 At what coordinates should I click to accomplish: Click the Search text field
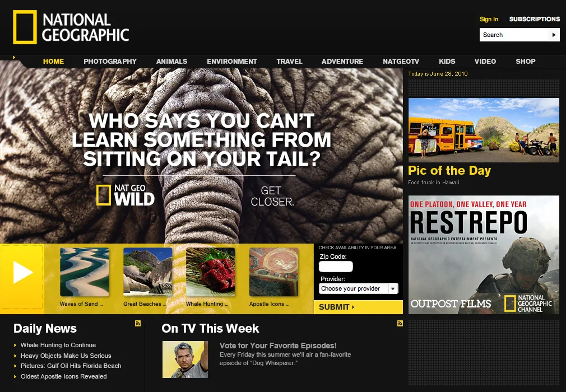(514, 35)
